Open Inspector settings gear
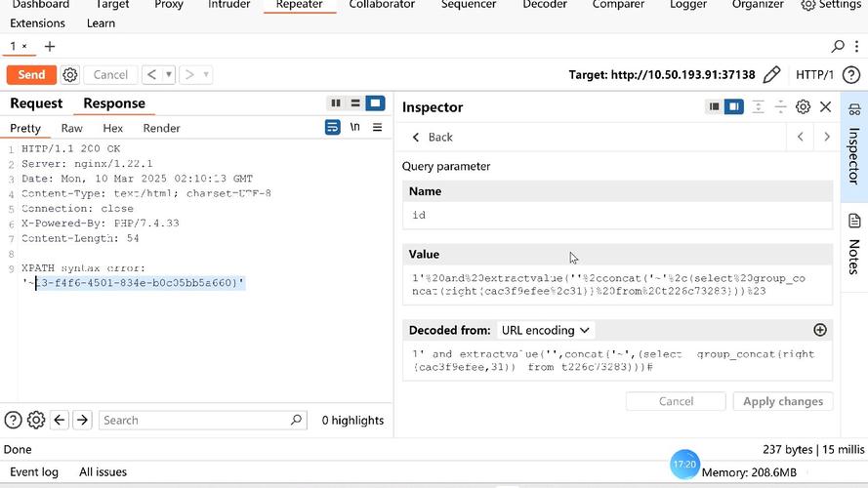The width and height of the screenshot is (868, 488). tap(803, 107)
